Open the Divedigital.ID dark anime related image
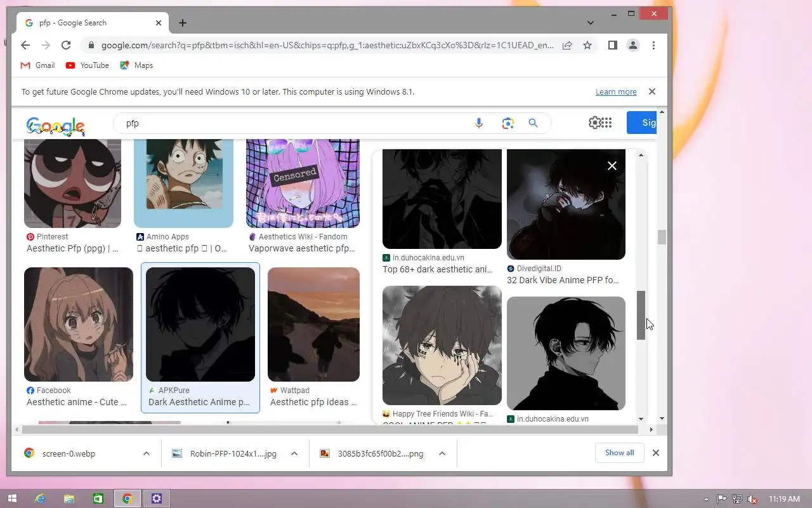 (x=566, y=204)
